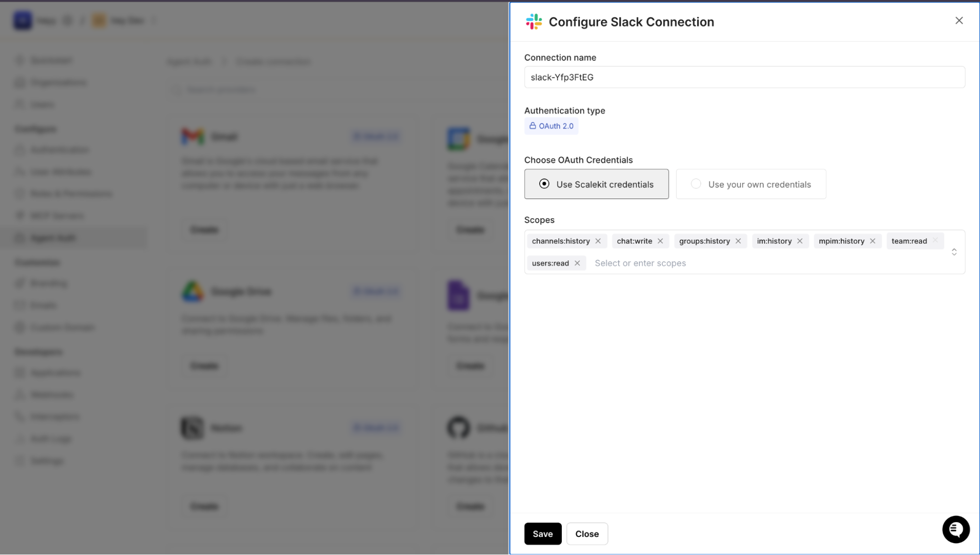Image resolution: width=980 pixels, height=555 pixels.
Task: Click the Agent Auth sidebar item
Action: click(x=53, y=238)
